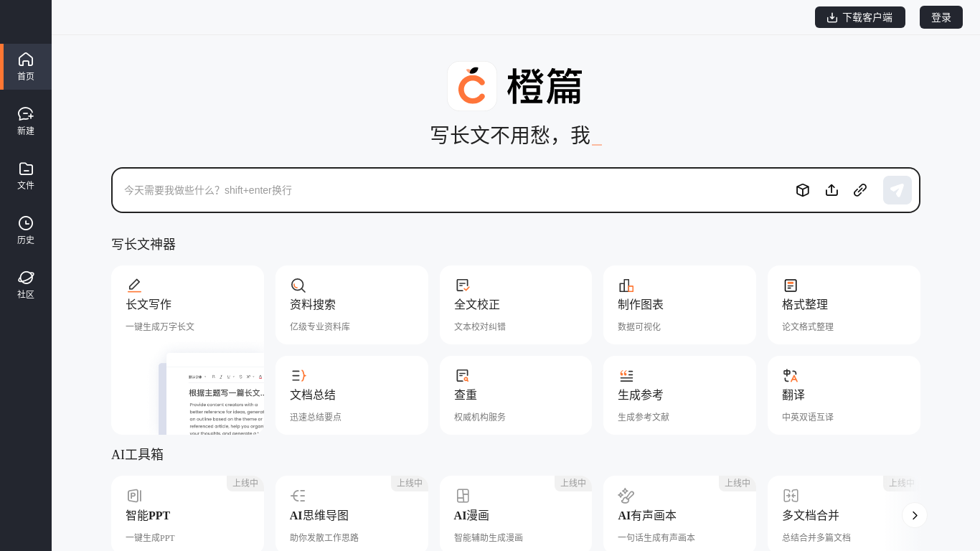Click the 智能PPT icon
The width and height of the screenshot is (980, 551).
tap(134, 496)
